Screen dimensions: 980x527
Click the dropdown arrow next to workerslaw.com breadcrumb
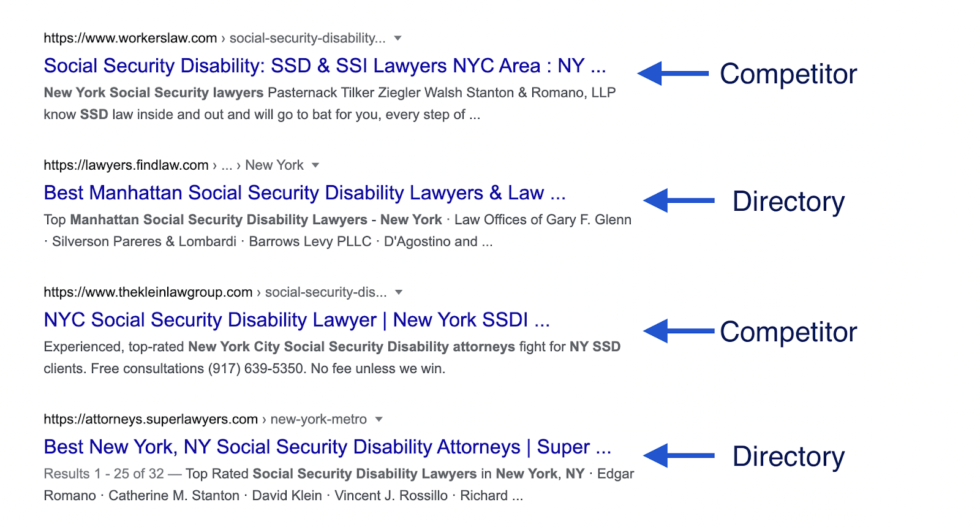[398, 38]
